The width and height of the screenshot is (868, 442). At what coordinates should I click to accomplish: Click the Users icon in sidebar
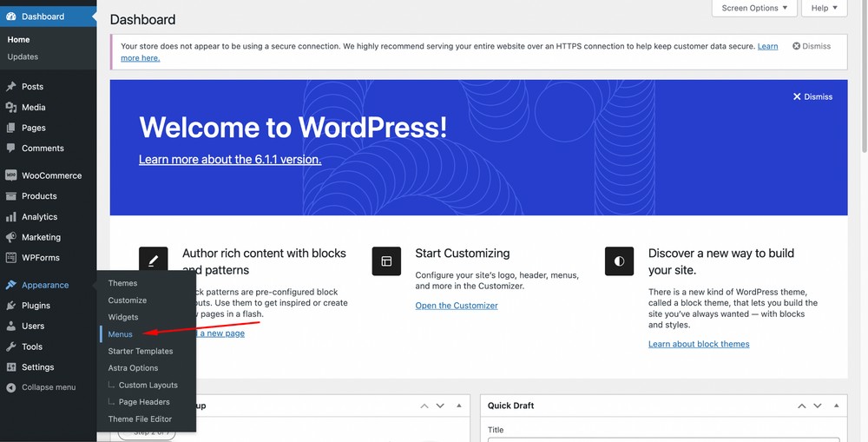point(10,327)
